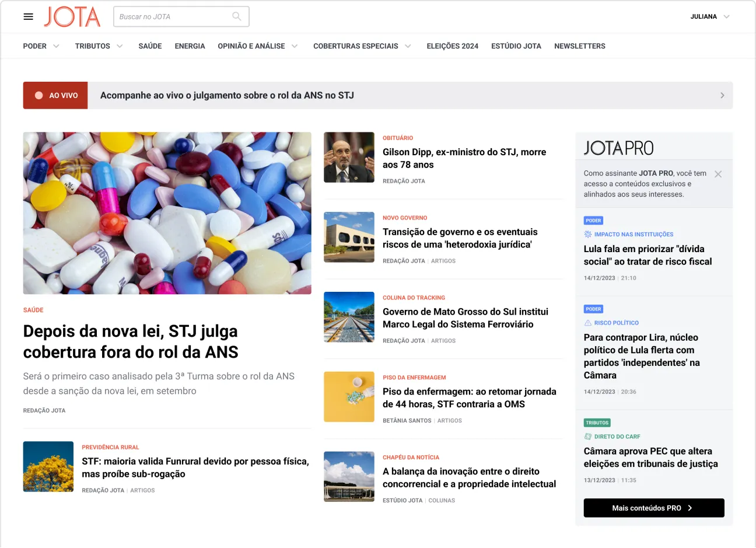Expand Coberturas Especiais chevron

(x=408, y=46)
